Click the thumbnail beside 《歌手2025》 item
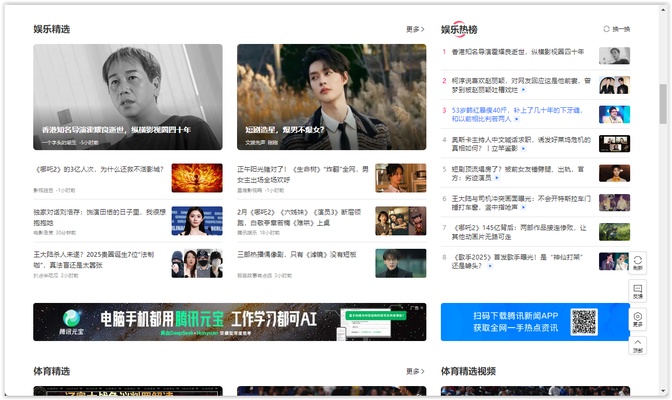 pyautogui.click(x=614, y=261)
